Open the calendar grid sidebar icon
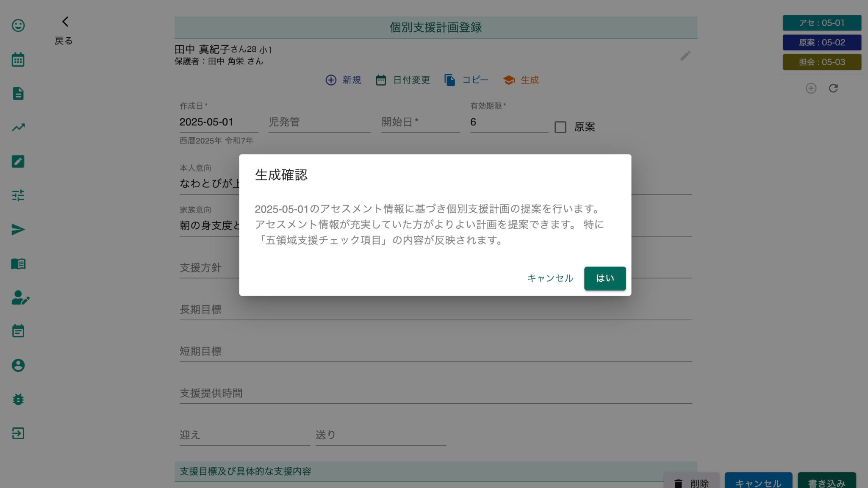Viewport: 868px width, 488px height. point(18,60)
